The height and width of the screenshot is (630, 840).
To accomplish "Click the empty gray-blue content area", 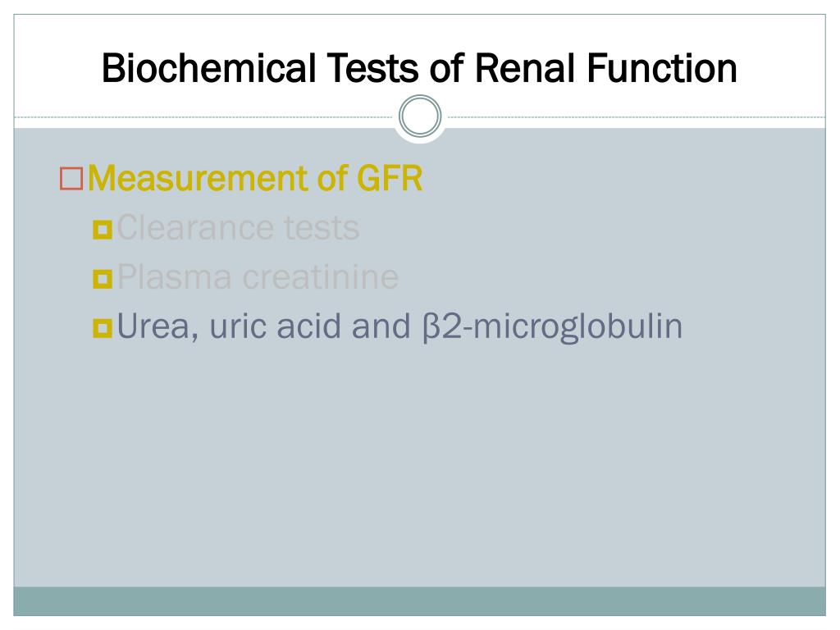I will tap(419, 466).
